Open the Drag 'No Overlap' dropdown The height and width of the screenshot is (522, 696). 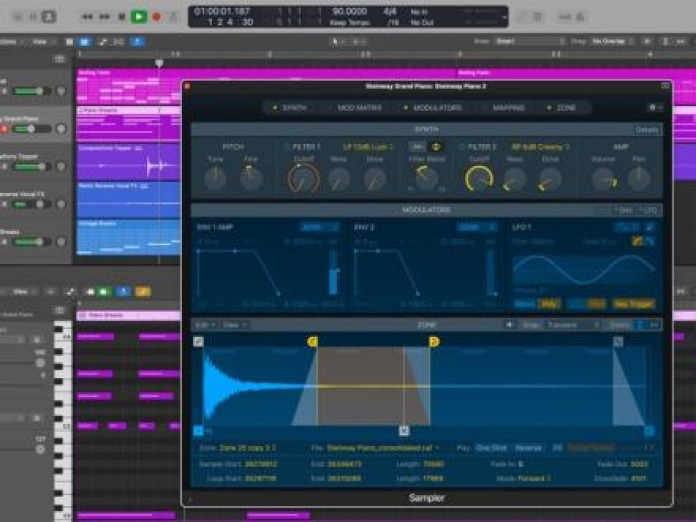pos(612,41)
